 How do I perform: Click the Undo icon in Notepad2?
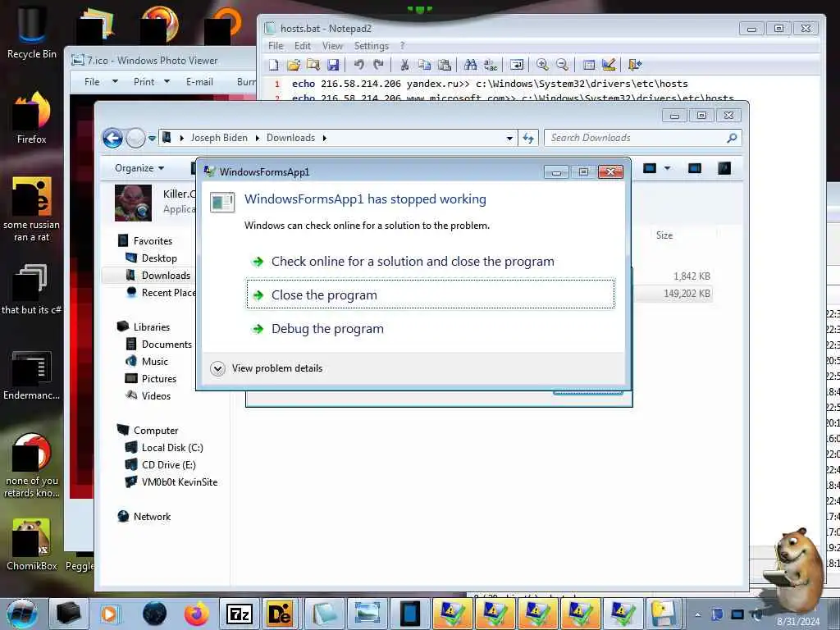point(359,65)
